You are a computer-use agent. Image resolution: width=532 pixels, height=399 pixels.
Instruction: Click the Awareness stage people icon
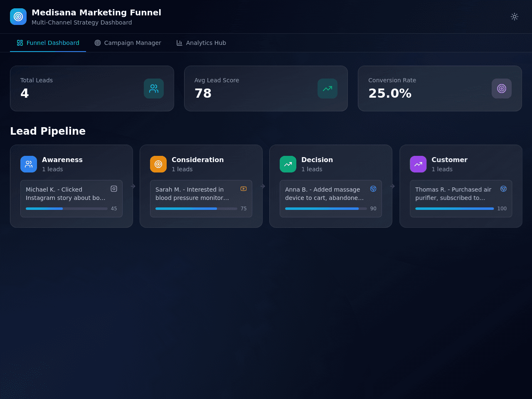click(29, 164)
